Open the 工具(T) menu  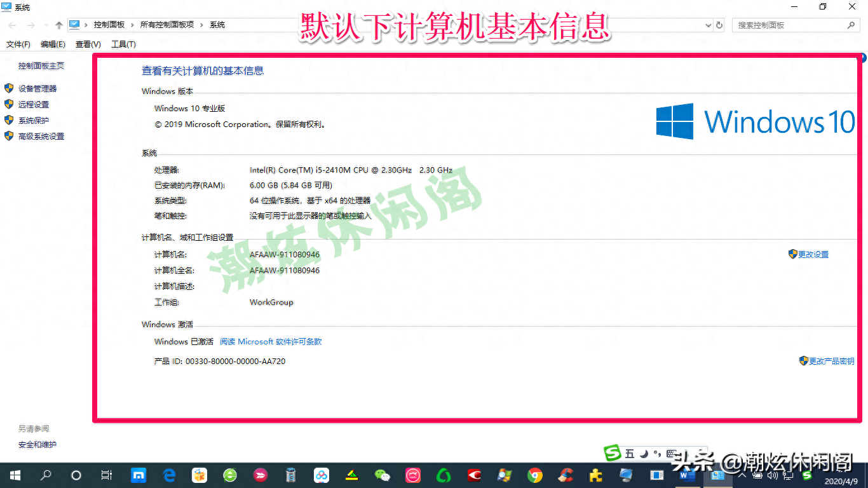click(x=123, y=44)
